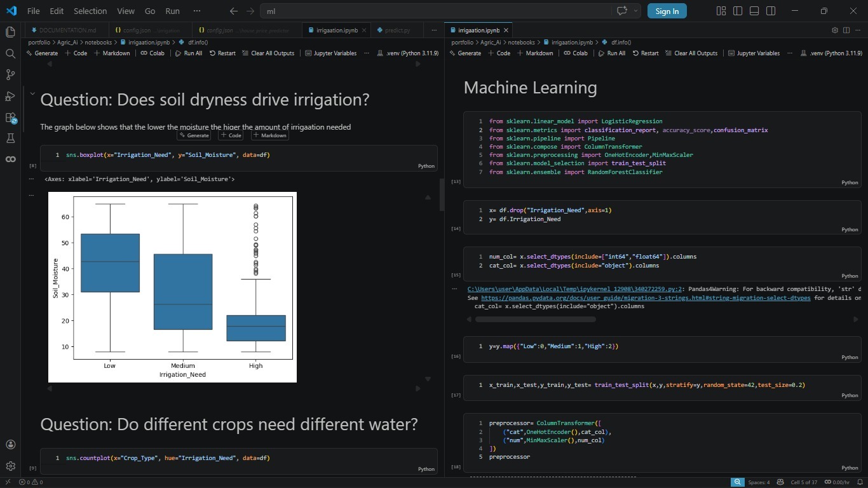Open Jupyter Variables in left notebook toolbar
868x488 pixels.
[x=330, y=53]
